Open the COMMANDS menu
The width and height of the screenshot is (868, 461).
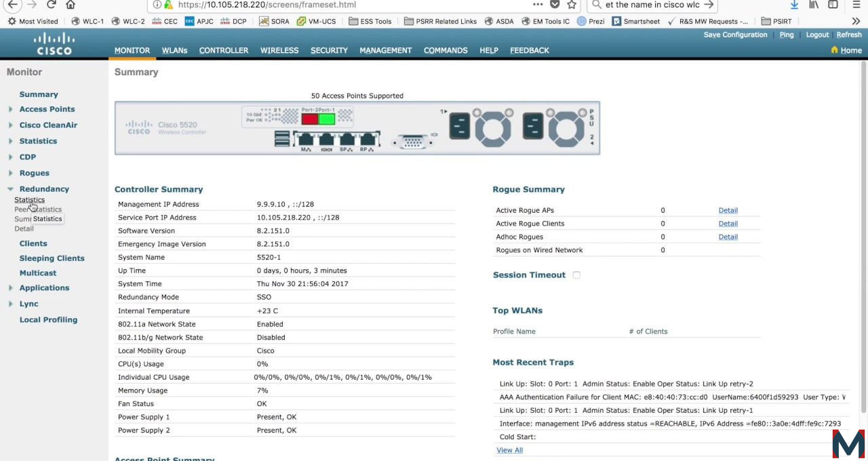446,50
